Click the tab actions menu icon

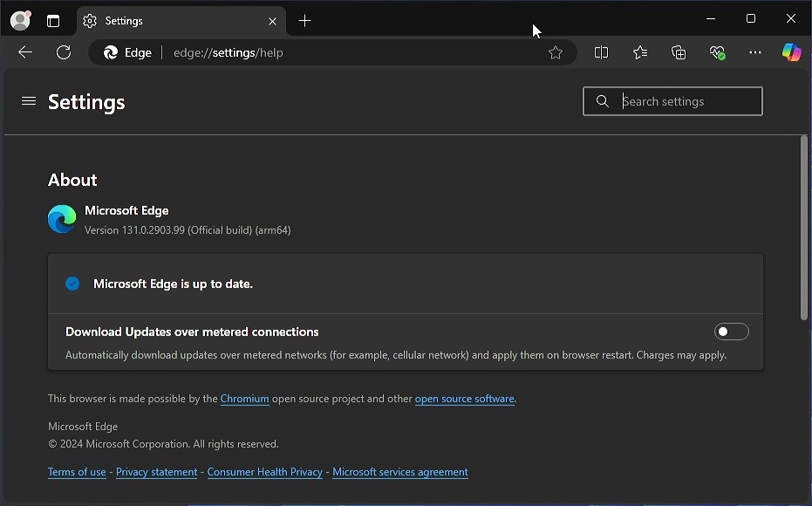(53, 20)
